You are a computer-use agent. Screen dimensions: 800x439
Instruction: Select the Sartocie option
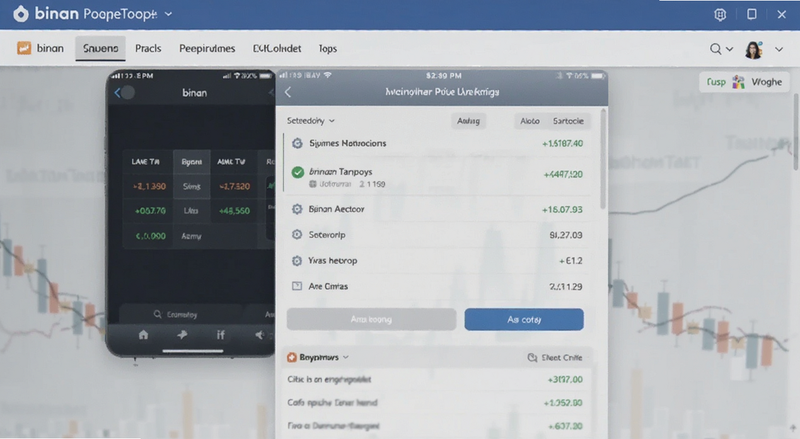(568, 121)
